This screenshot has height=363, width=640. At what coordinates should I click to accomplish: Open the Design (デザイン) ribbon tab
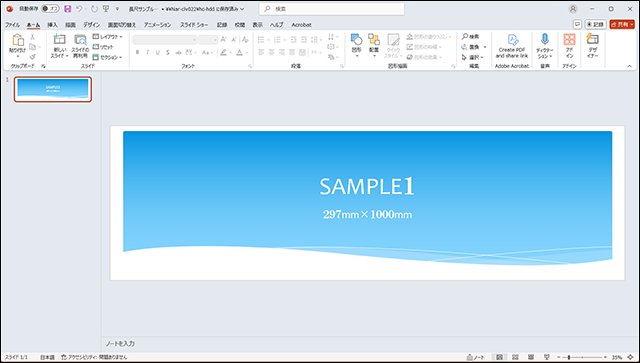click(x=91, y=25)
